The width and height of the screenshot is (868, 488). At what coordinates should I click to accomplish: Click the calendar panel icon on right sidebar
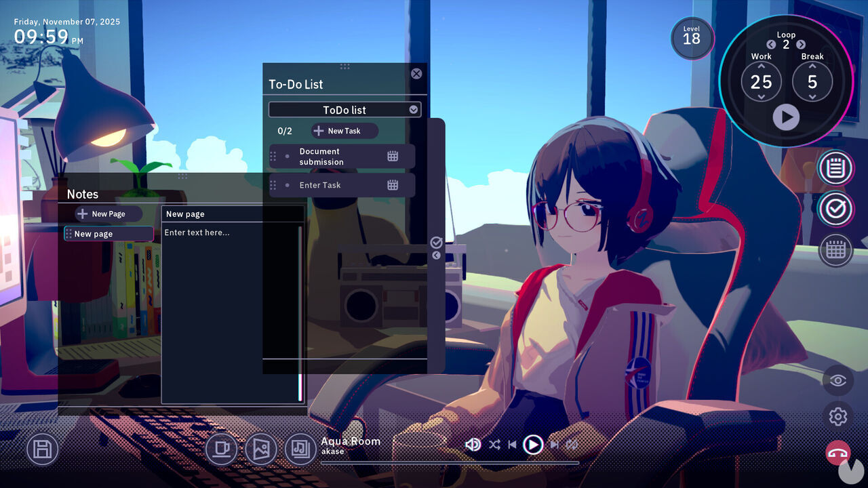[835, 250]
